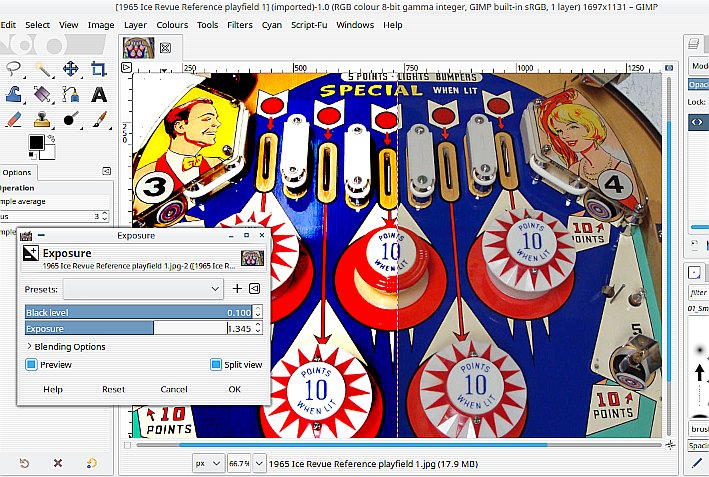Click Reset button in Exposure dialog
This screenshot has height=477, width=709.
[113, 389]
